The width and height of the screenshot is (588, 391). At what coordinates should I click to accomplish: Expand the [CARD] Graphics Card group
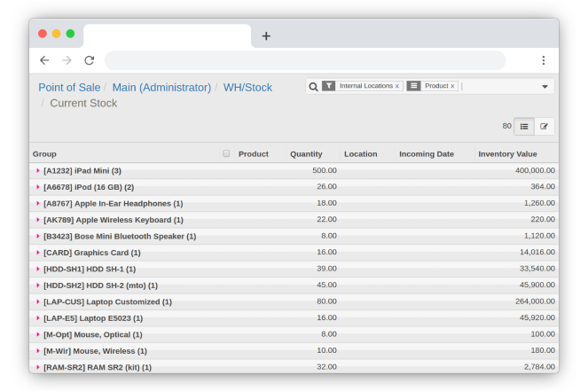click(38, 253)
